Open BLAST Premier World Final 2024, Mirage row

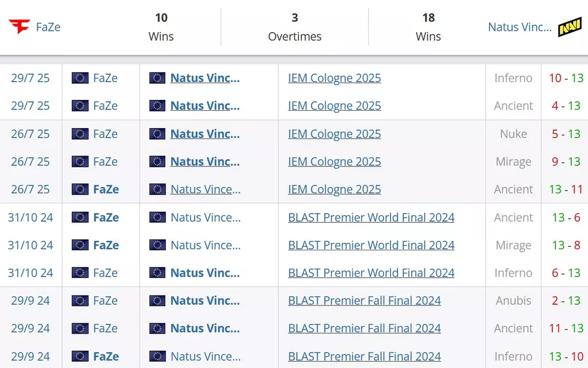tap(372, 245)
